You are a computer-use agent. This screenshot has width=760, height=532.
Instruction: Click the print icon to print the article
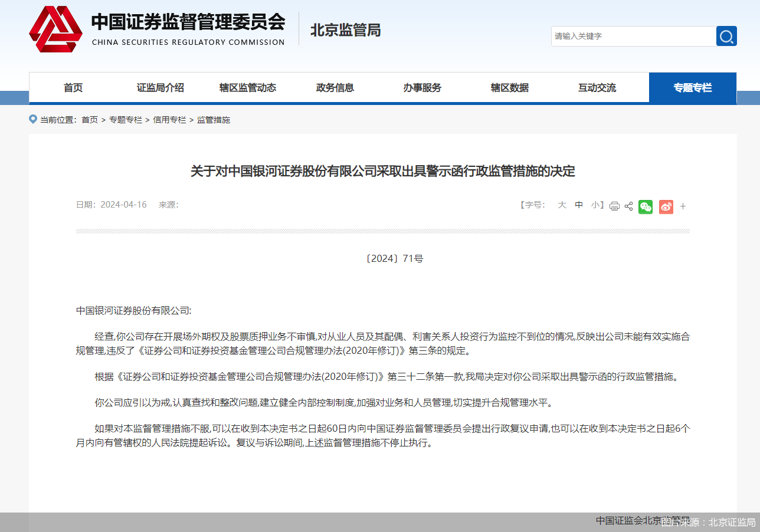pyautogui.click(x=614, y=205)
